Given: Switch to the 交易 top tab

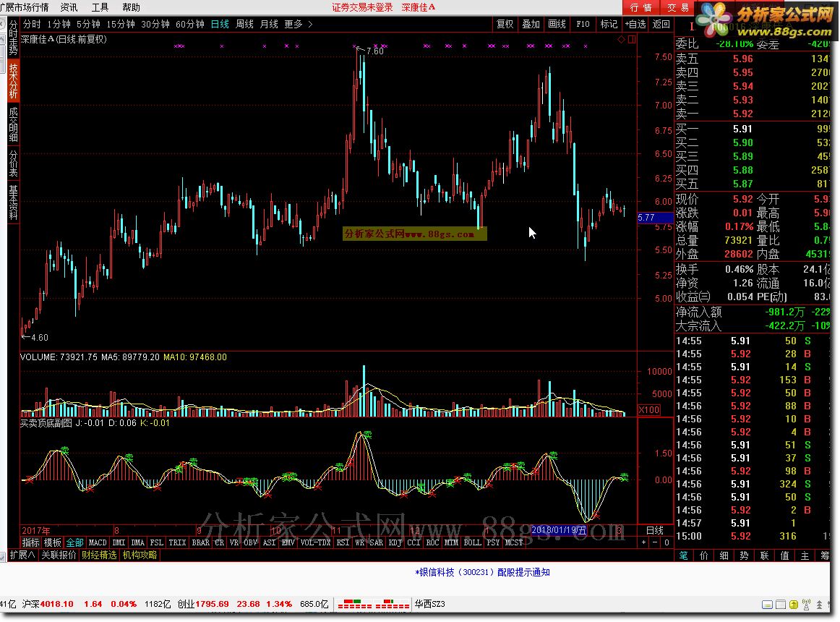Looking at the screenshot, I should click(x=677, y=7).
